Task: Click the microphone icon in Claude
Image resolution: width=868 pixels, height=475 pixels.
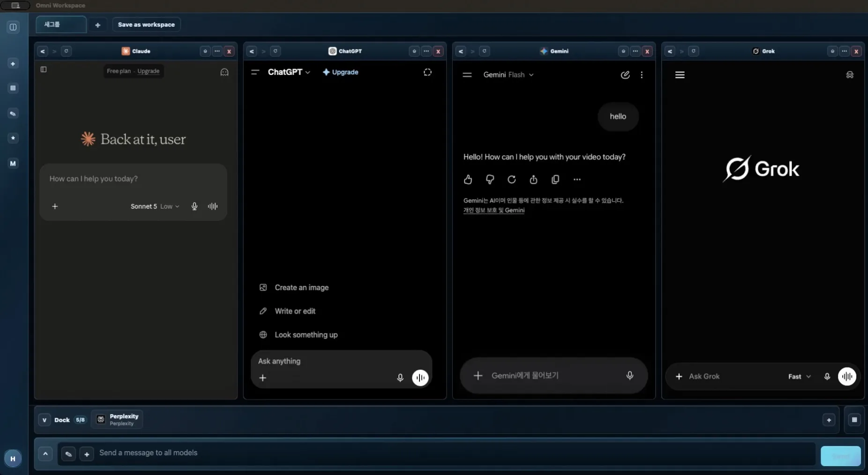Action: [195, 206]
